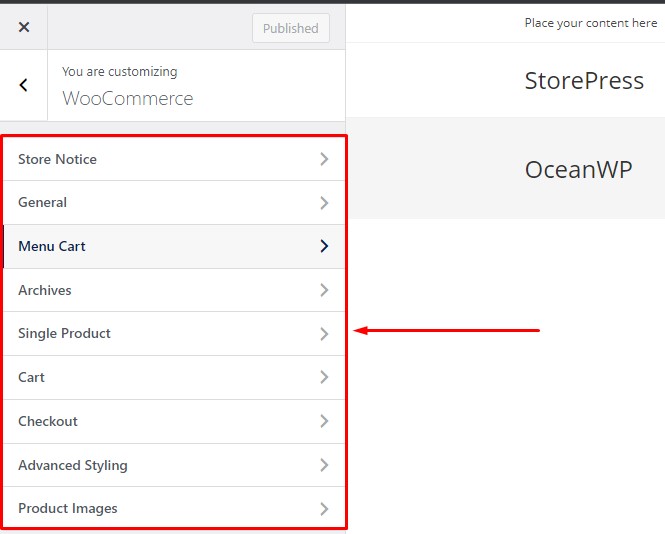Expand chevron beside Single Product
The image size is (665, 534).
point(324,334)
